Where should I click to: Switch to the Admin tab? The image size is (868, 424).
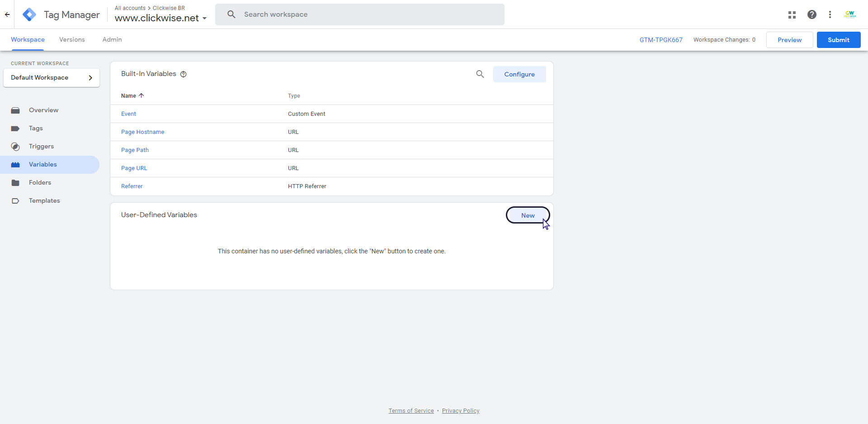(112, 40)
